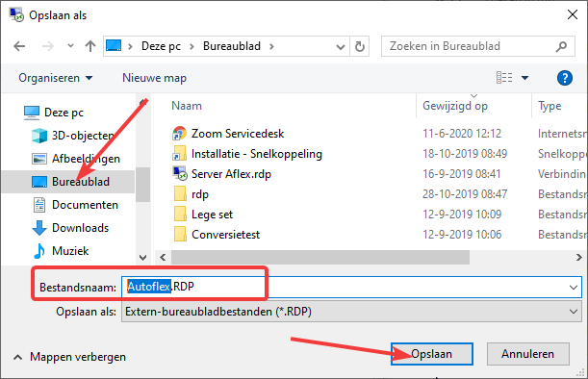Click the Opslaan button

(432, 354)
